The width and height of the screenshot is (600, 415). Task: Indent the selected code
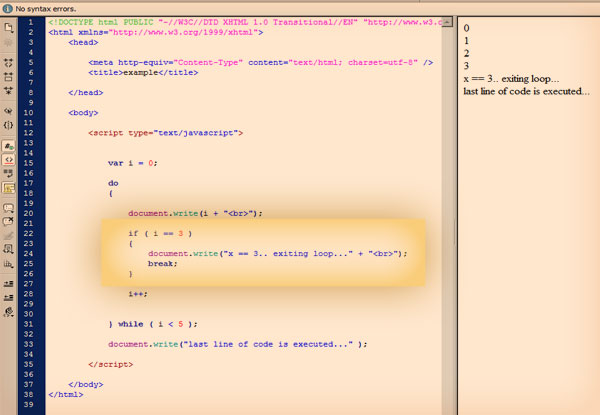point(8,283)
